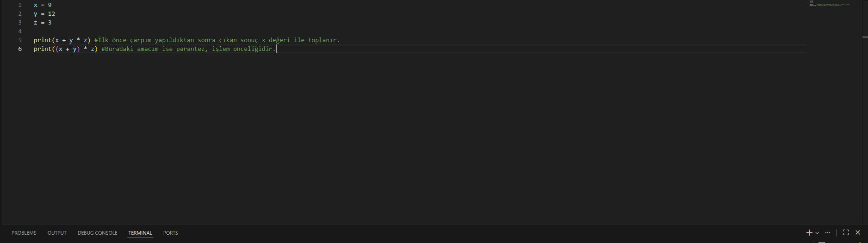Open the terminal launch profile dropdown chevron
The width and height of the screenshot is (868, 243).
coord(817,233)
